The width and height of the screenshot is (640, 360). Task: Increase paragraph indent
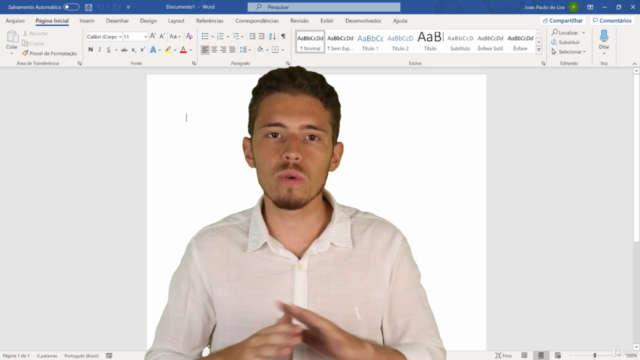point(262,36)
